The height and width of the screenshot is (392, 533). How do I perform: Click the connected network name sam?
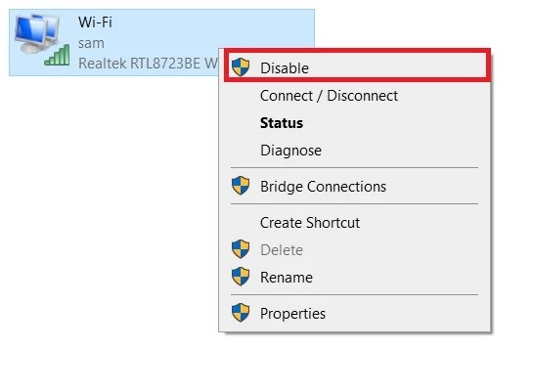(91, 43)
